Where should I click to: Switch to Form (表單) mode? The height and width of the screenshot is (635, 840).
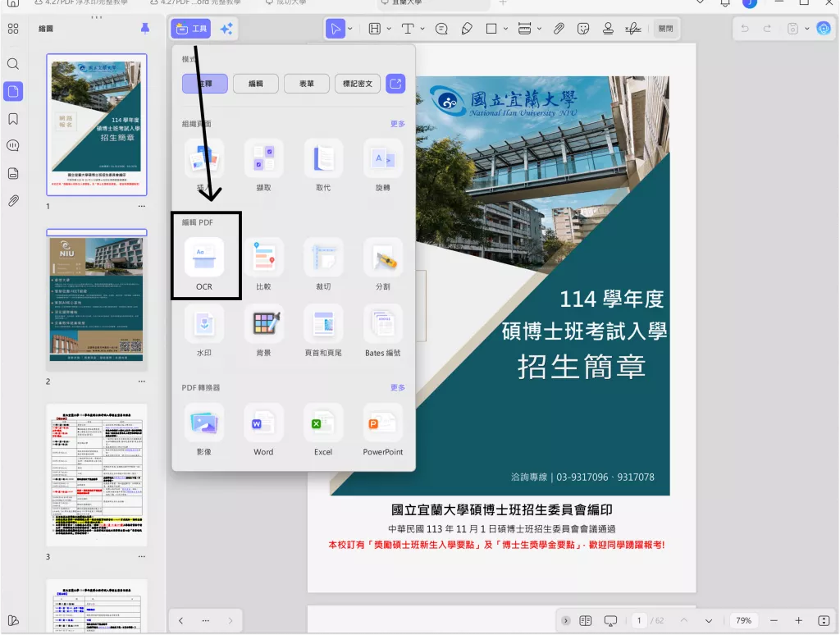(x=307, y=84)
